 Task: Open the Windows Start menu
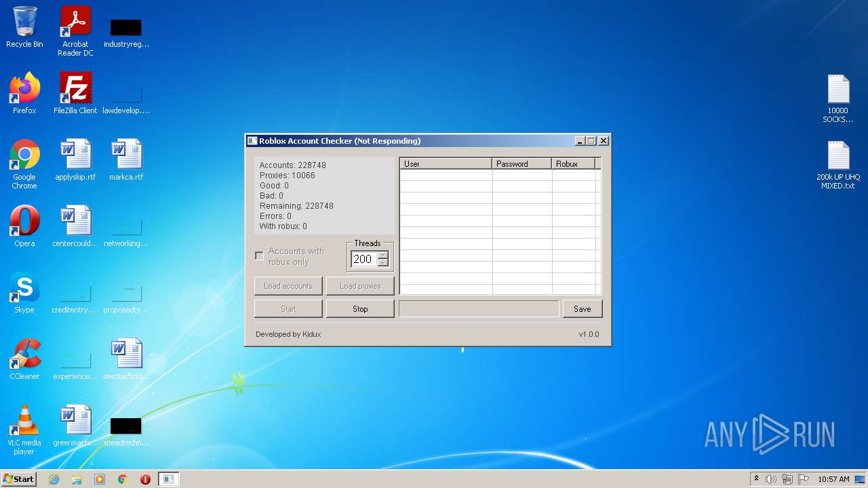pyautogui.click(x=19, y=479)
